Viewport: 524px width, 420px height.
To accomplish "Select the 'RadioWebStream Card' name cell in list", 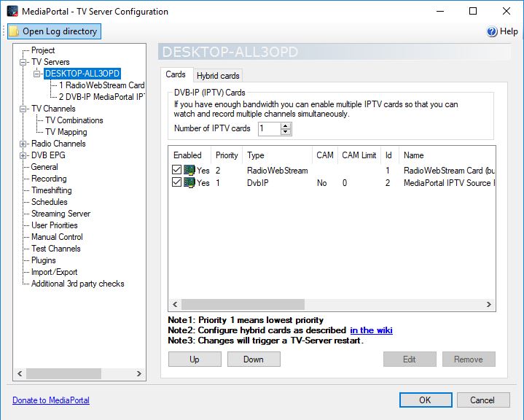I will pyautogui.click(x=449, y=171).
